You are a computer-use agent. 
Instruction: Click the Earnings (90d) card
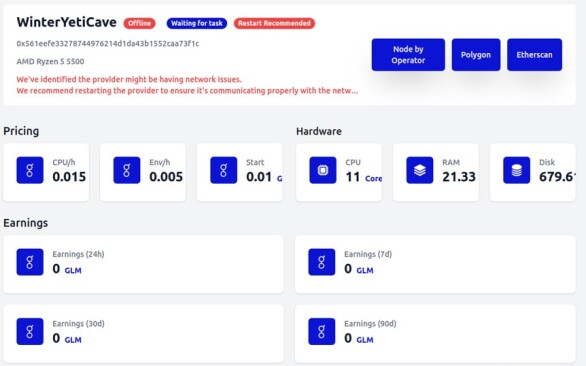(x=435, y=333)
